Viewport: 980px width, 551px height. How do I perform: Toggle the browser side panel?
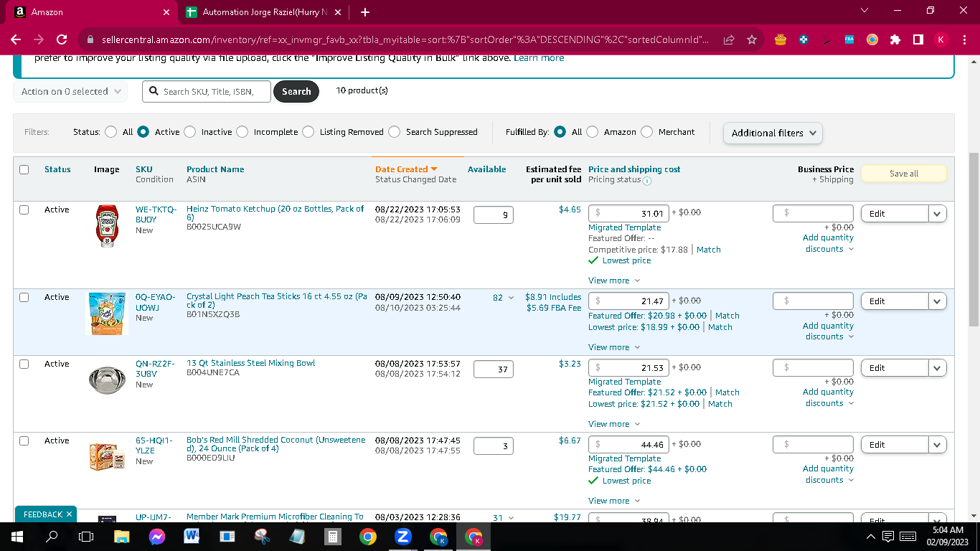pos(918,40)
